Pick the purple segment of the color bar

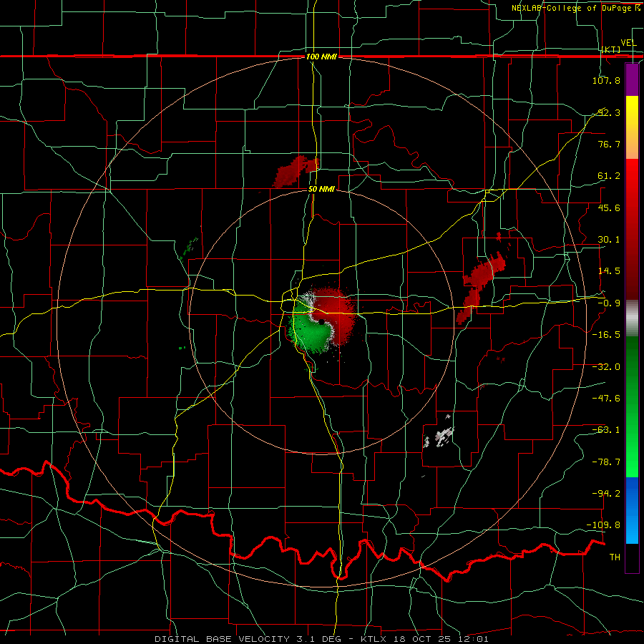(632, 80)
